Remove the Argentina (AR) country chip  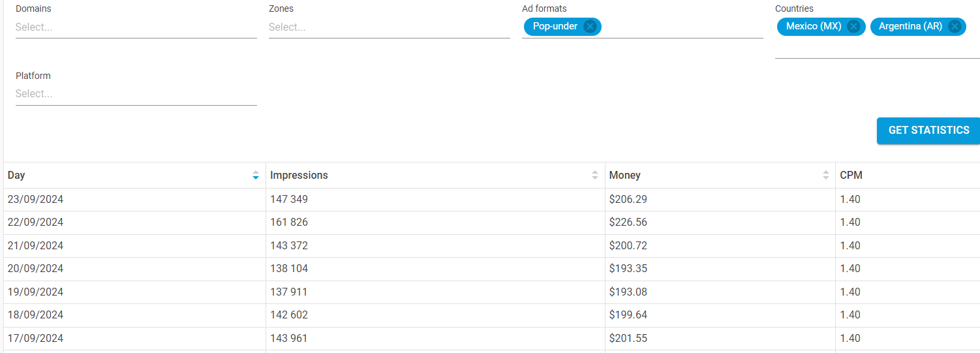[x=955, y=27]
